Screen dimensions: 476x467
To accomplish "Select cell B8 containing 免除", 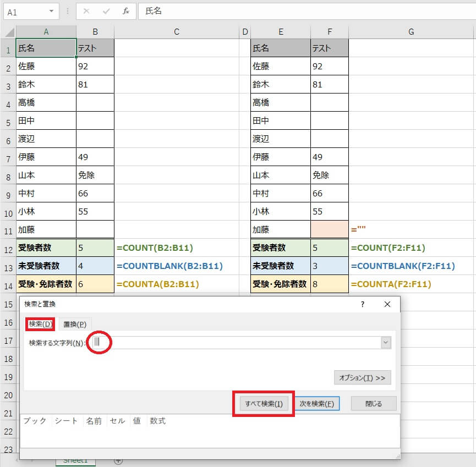I will tap(95, 175).
